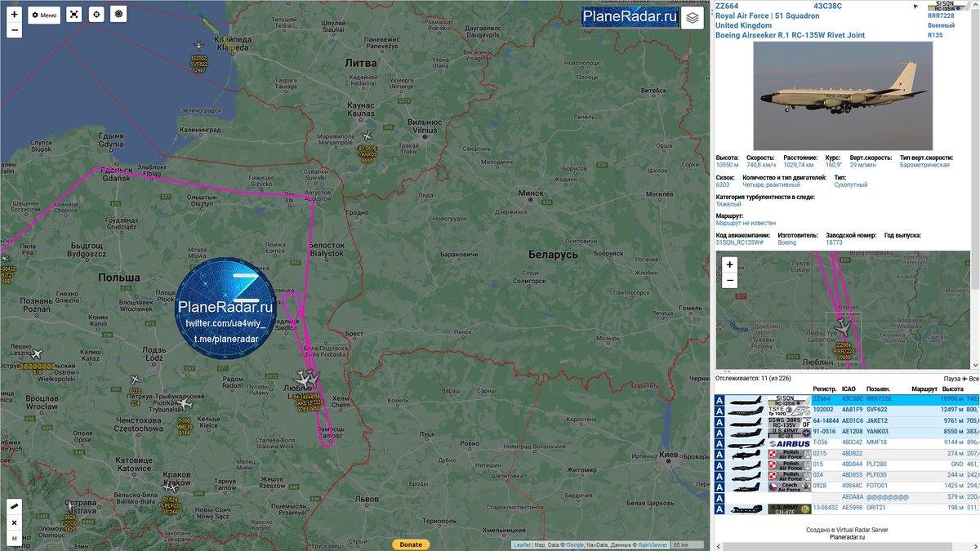Click the yellow Donate button
The width and height of the screenshot is (980, 551).
[x=411, y=544]
